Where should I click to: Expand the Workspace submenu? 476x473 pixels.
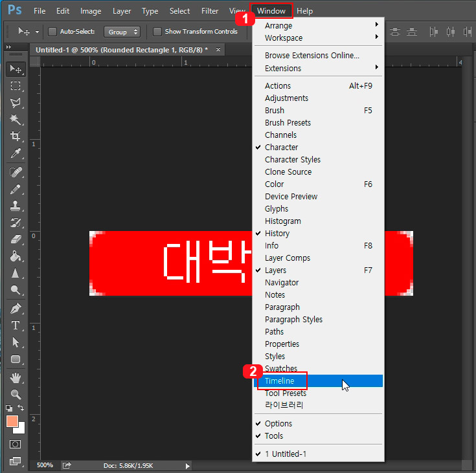318,38
